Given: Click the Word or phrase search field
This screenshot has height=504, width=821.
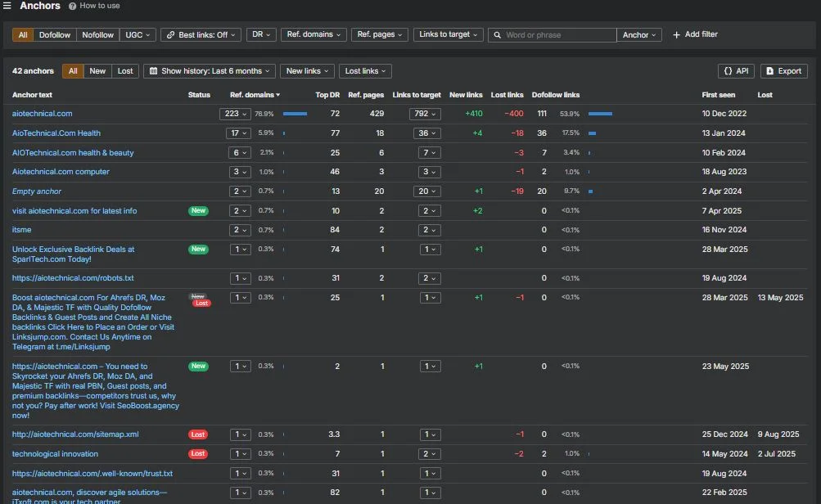Looking at the screenshot, I should [553, 35].
